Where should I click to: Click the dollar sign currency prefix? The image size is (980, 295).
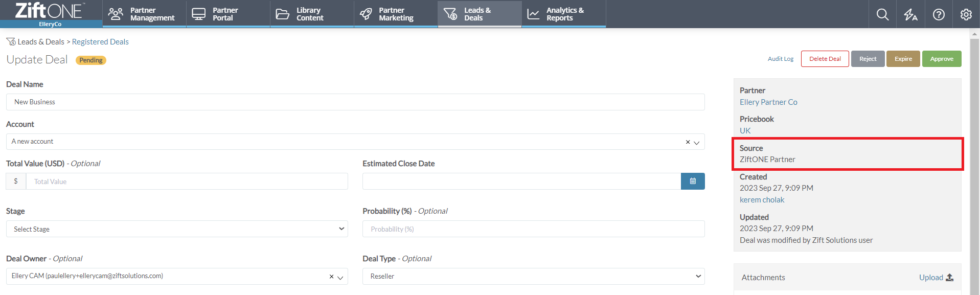coord(16,181)
